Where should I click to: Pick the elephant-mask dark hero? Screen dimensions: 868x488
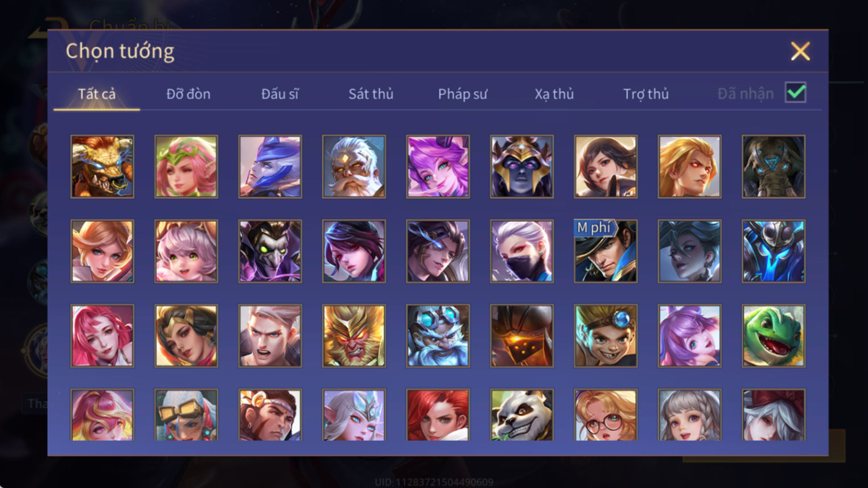(773, 167)
